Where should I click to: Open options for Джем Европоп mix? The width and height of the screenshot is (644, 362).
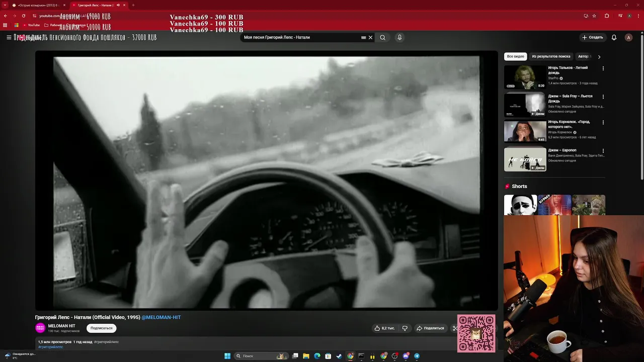(603, 151)
